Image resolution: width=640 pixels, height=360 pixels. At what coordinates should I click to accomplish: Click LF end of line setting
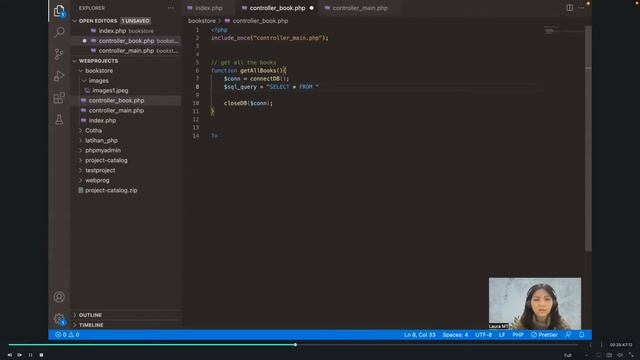[502, 335]
